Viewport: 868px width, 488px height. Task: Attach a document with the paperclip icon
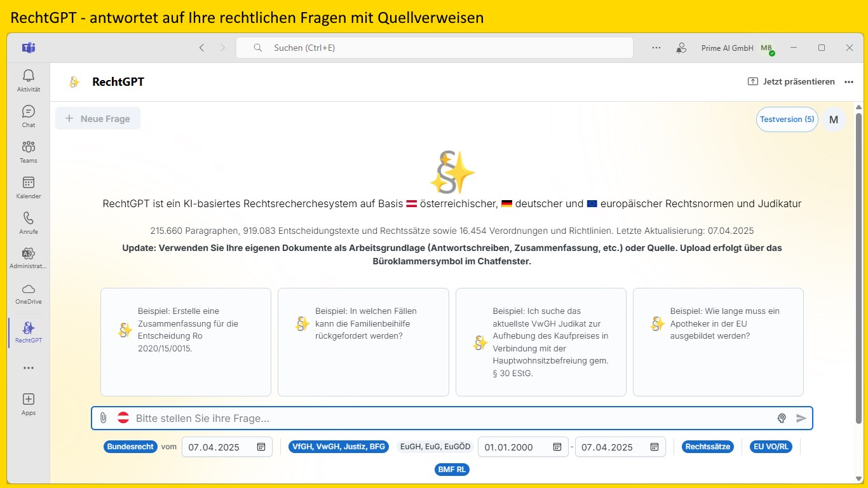point(103,418)
